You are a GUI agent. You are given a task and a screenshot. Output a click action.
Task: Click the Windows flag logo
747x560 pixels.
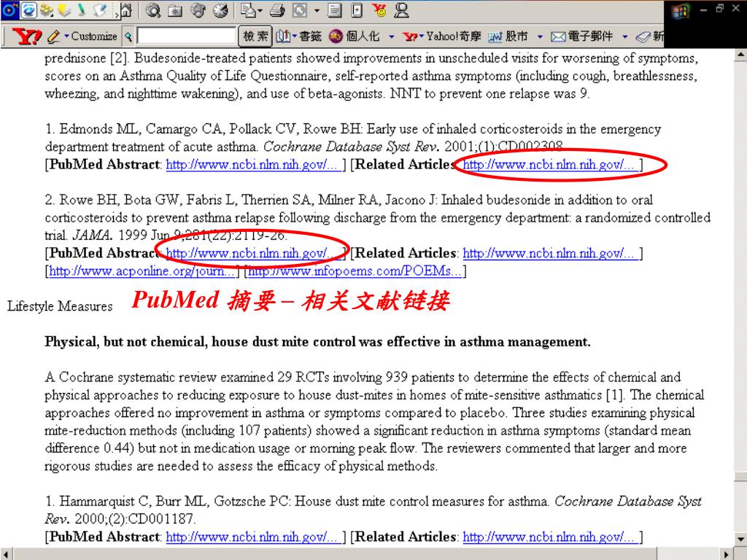(681, 12)
